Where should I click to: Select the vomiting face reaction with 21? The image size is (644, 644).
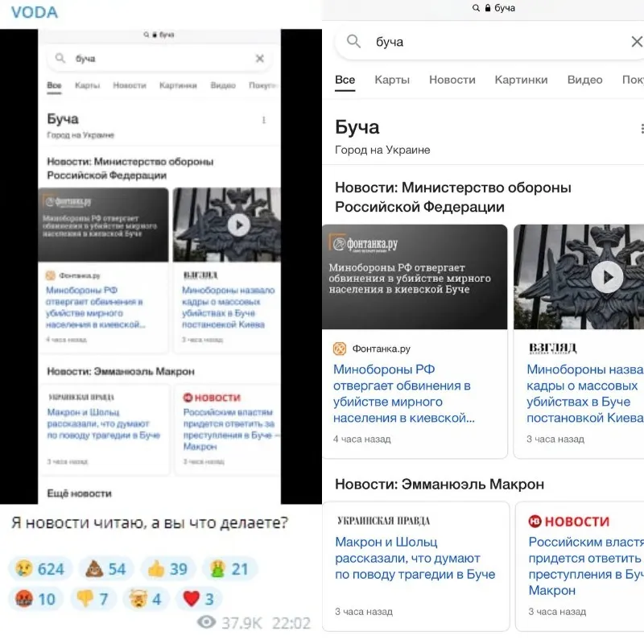coord(229,569)
